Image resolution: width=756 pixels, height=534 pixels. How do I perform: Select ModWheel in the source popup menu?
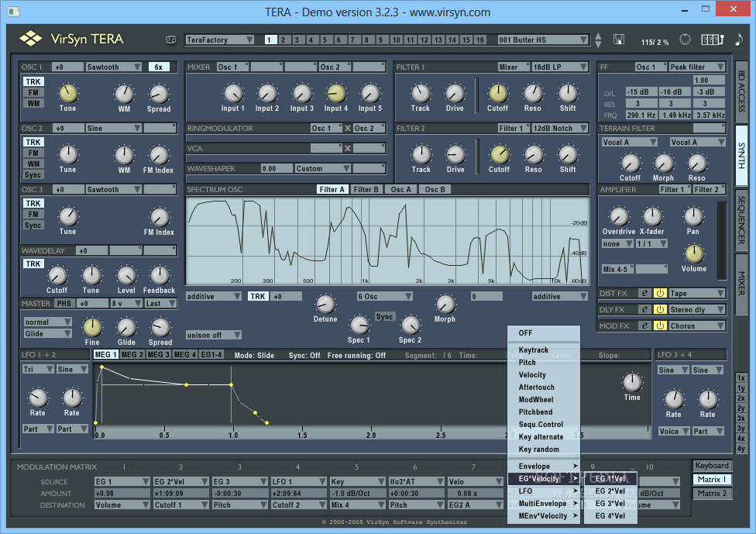(536, 399)
